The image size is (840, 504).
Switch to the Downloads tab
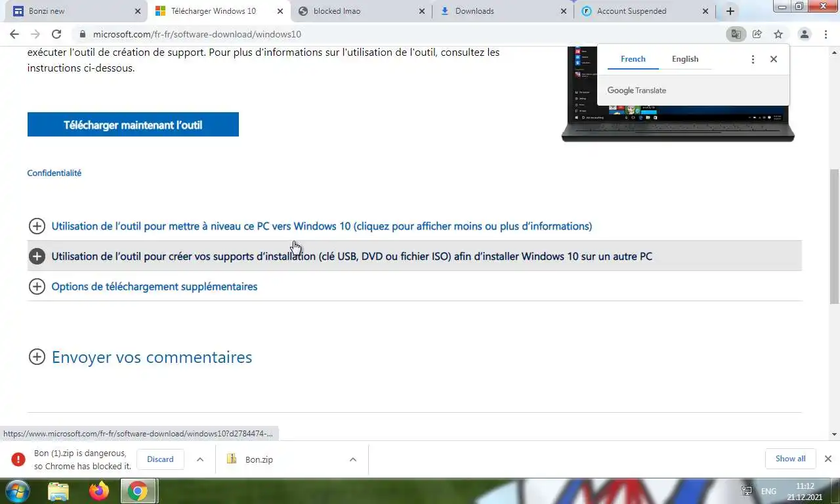point(502,11)
